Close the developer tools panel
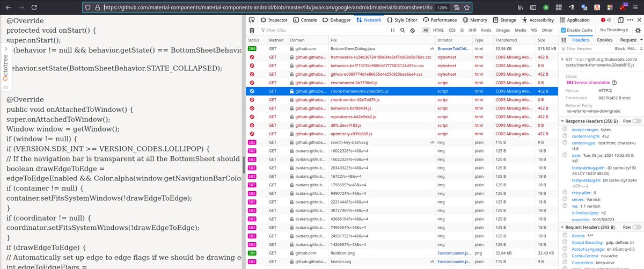The image size is (644, 269). [x=639, y=20]
